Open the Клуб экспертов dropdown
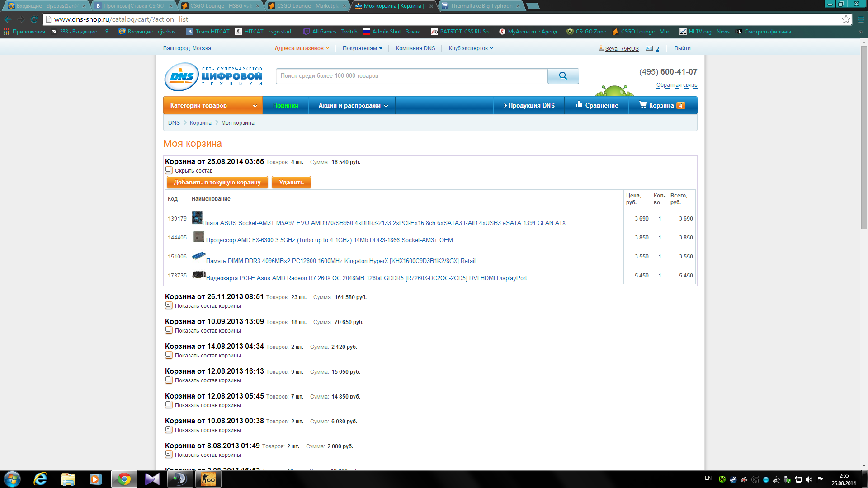 coord(471,48)
